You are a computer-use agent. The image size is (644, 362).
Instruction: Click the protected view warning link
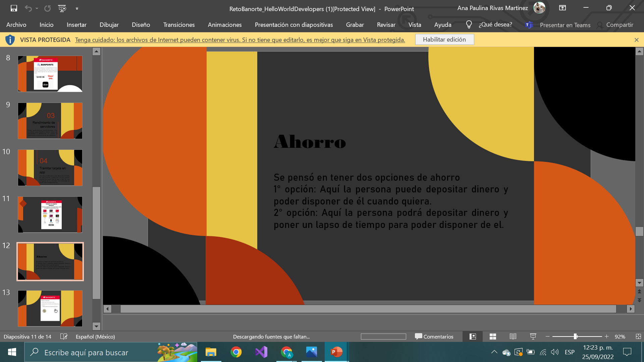[x=240, y=40]
